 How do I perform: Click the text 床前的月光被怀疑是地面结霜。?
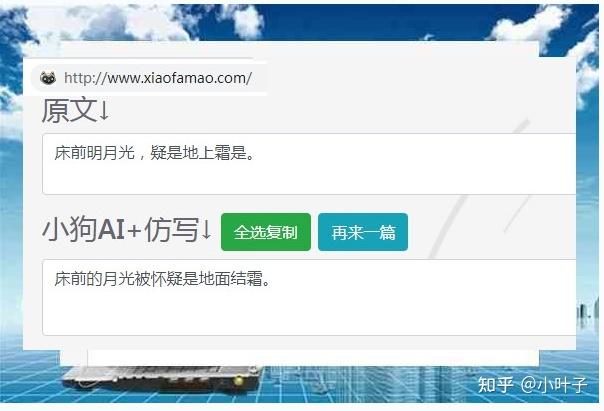pyautogui.click(x=163, y=279)
